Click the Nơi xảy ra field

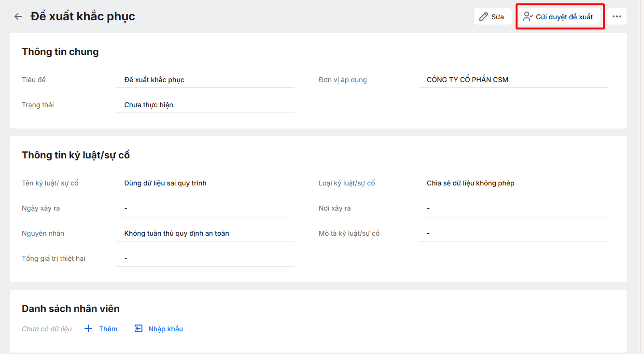pyautogui.click(x=513, y=208)
